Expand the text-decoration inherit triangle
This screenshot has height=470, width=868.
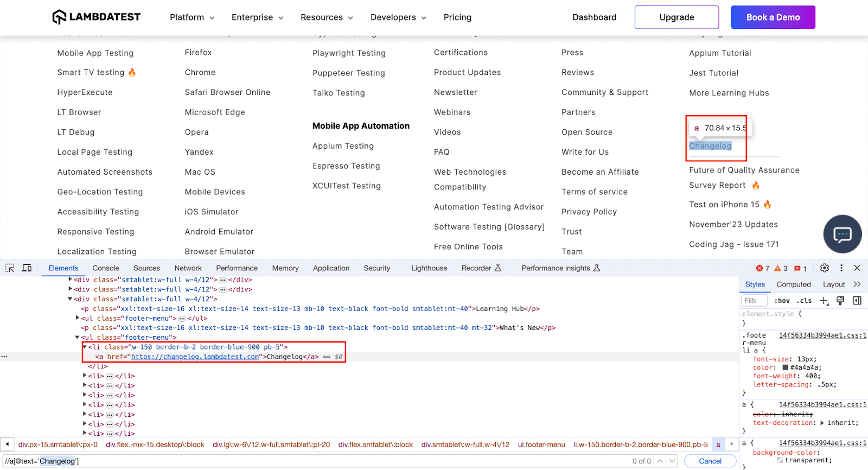[x=822, y=423]
